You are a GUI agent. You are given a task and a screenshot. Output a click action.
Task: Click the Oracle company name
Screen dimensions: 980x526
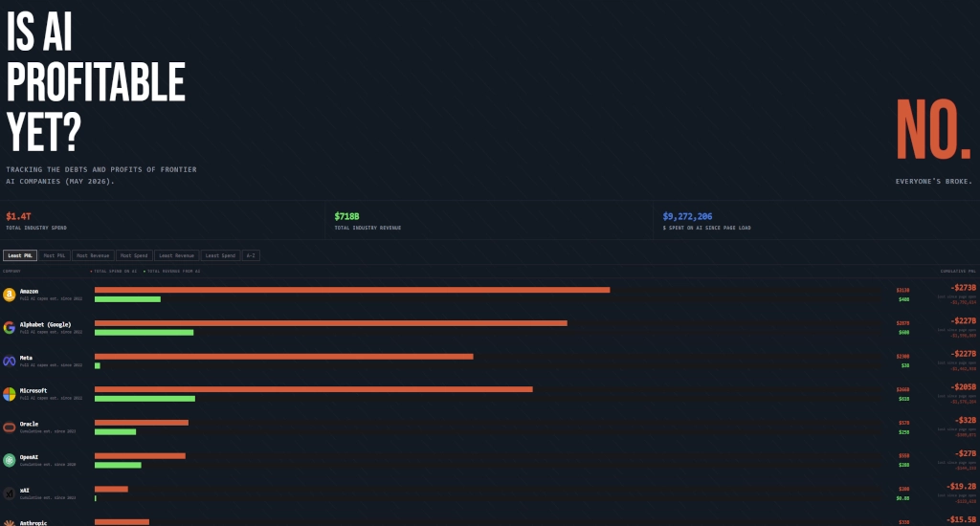(x=29, y=424)
